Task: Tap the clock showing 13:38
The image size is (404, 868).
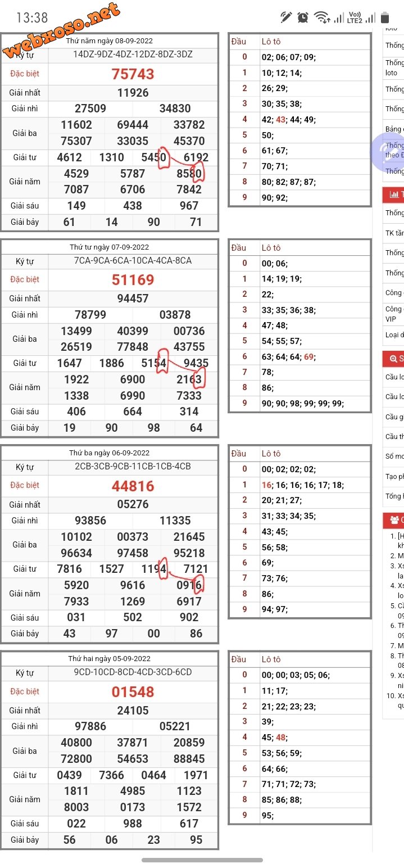Action: tap(32, 18)
